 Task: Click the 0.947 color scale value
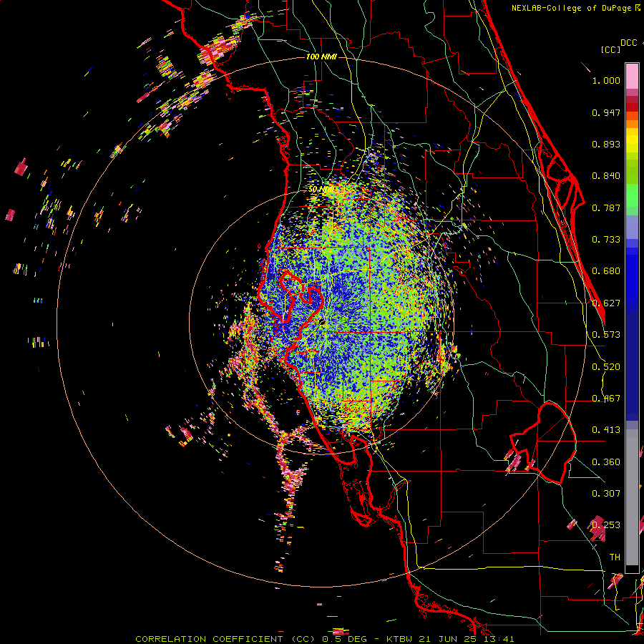[x=606, y=112]
